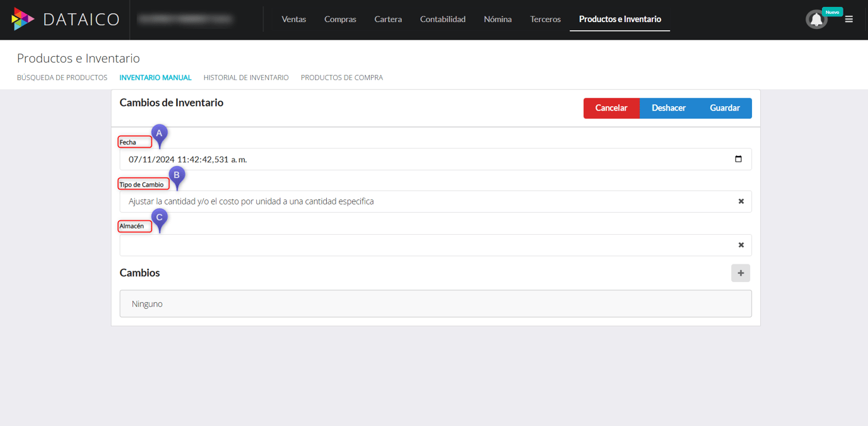
Task: Switch to the Compras tab
Action: (340, 19)
